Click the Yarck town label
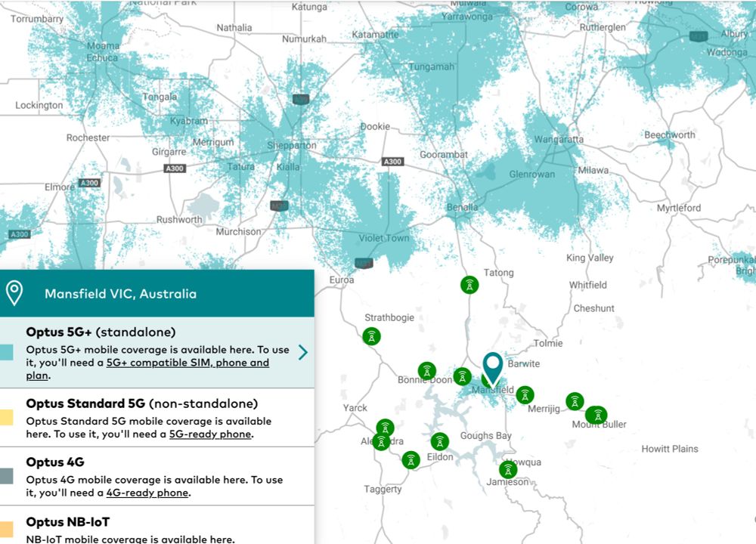The width and height of the screenshot is (756, 544). coord(355,408)
